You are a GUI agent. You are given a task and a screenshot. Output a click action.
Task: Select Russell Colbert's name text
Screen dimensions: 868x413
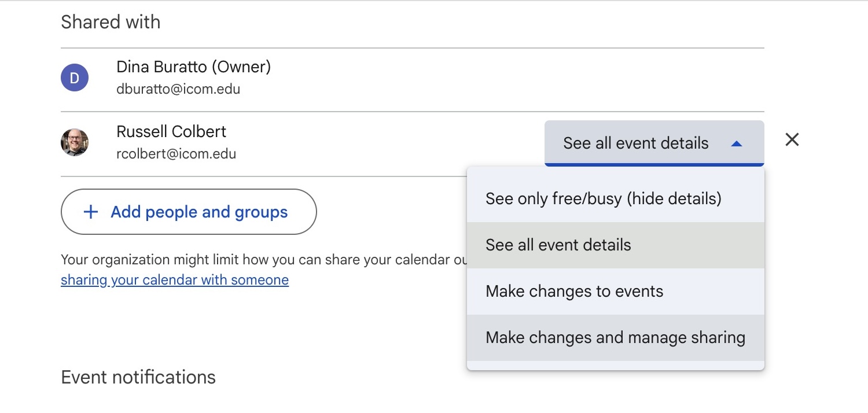click(171, 131)
